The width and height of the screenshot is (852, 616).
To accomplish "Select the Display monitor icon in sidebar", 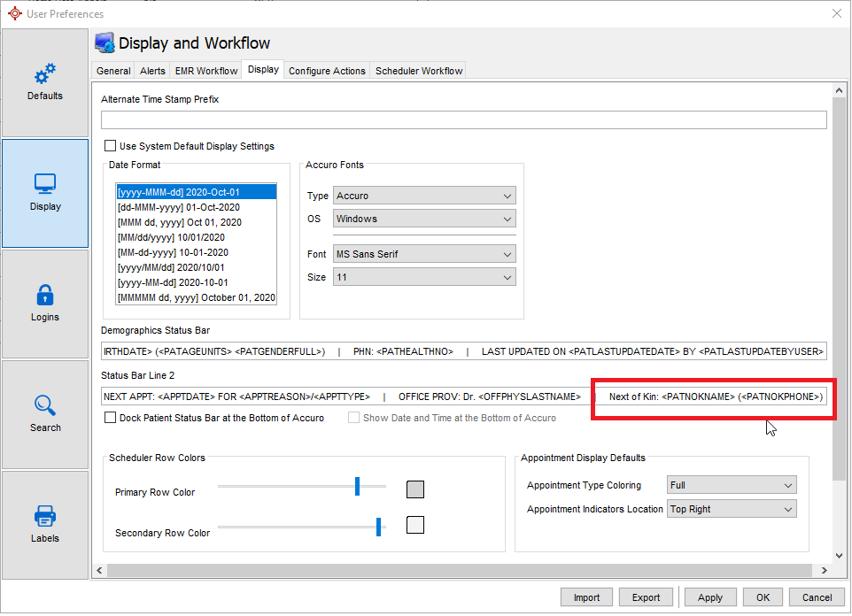I will (45, 193).
